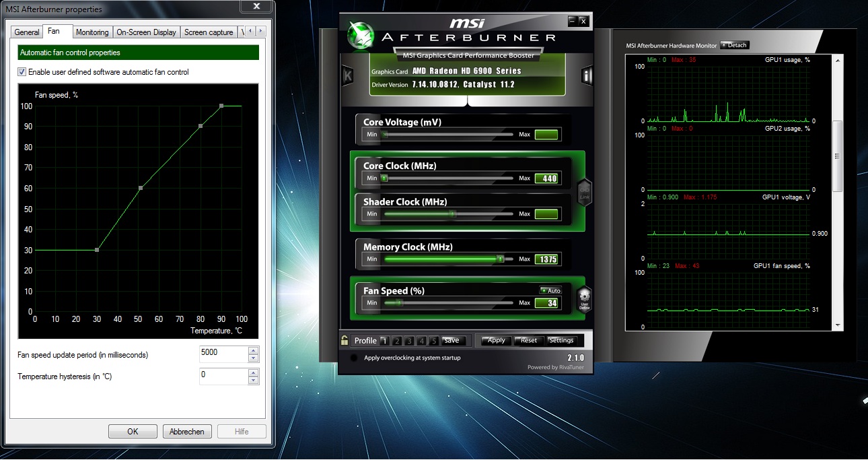The width and height of the screenshot is (868, 460).
Task: Move tab strip right with arrow
Action: 261,31
